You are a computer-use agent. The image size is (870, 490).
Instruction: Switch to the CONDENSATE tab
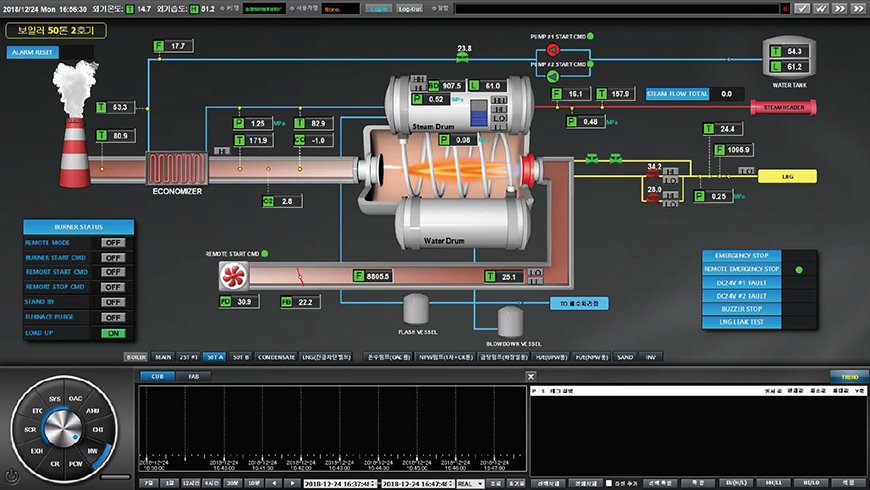click(x=276, y=356)
